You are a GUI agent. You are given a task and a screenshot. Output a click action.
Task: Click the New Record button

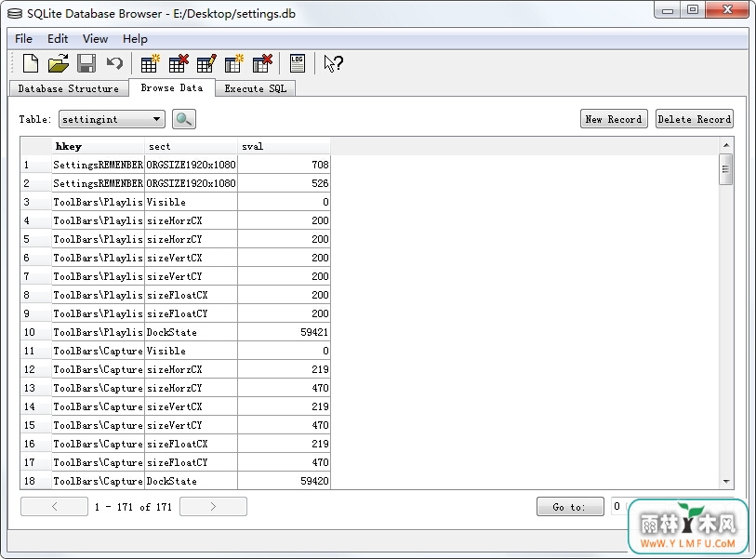(614, 119)
